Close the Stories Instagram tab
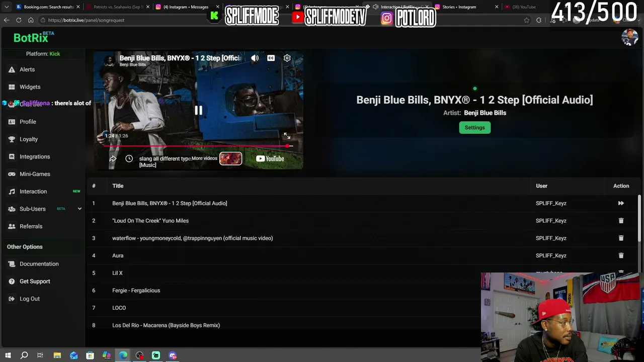Viewport: 644px width, 362px height. [x=497, y=7]
